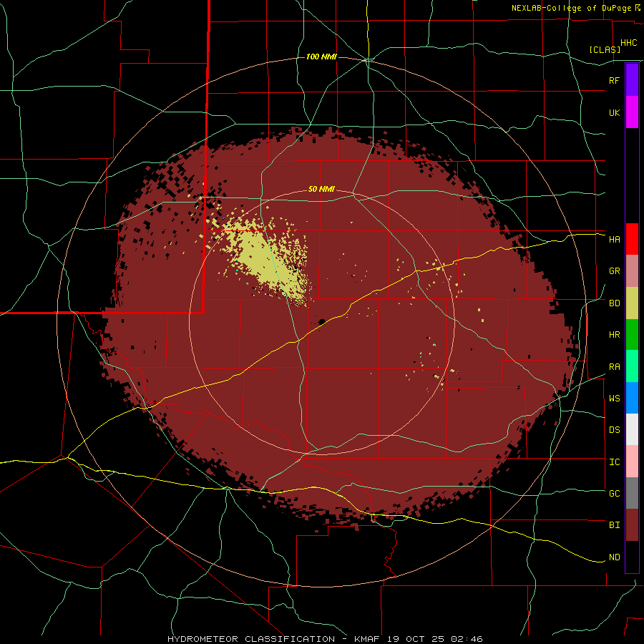644x644 pixels.
Task: Click the BD legend label
Action: (x=614, y=303)
